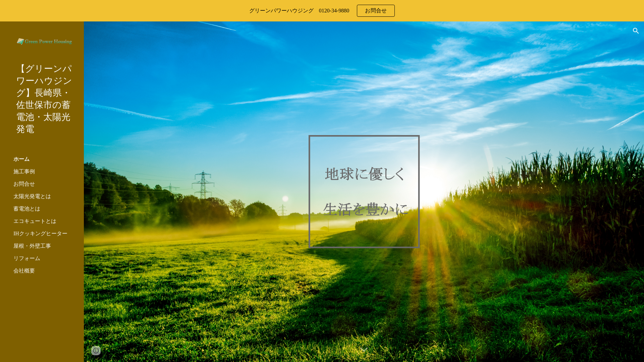The image size is (644, 362).
Task: Open 屋根・外壁工事 navigation link
Action: 32,246
